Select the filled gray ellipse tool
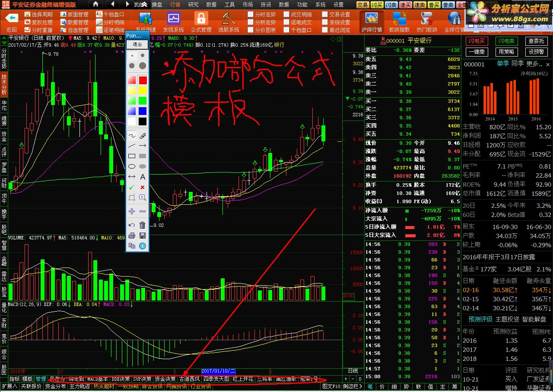The width and height of the screenshot is (553, 392). (143, 166)
